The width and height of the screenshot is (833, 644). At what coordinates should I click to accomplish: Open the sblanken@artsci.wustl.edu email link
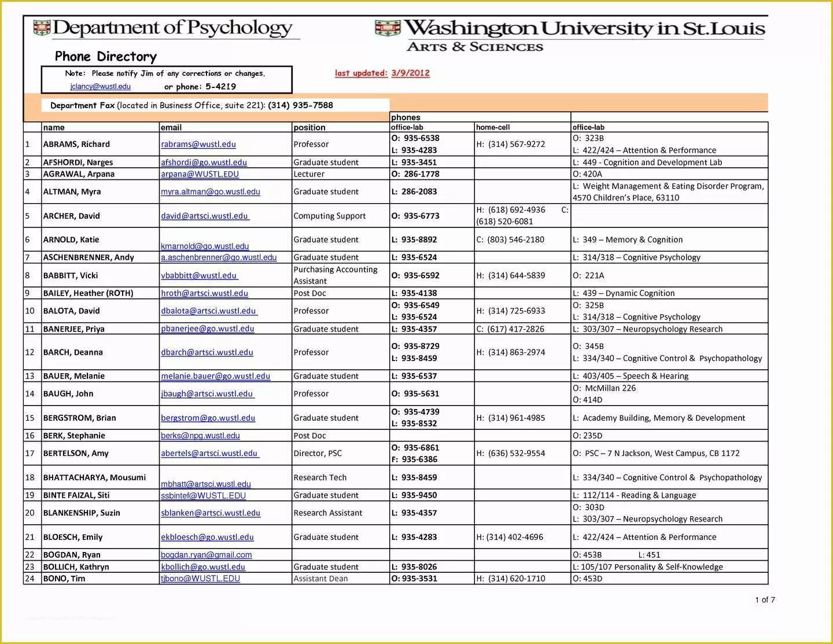pos(211,513)
